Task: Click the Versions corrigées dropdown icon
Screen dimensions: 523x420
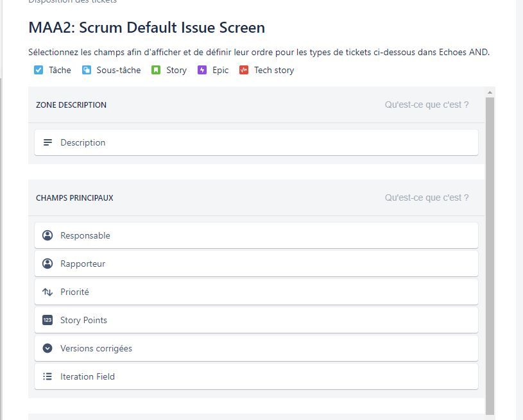Action: pyautogui.click(x=47, y=348)
